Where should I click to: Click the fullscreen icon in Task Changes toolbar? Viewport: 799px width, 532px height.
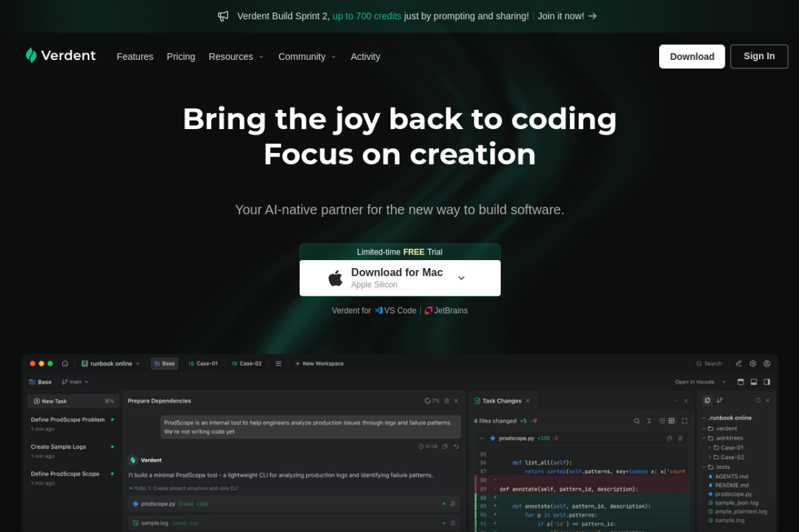(x=684, y=421)
